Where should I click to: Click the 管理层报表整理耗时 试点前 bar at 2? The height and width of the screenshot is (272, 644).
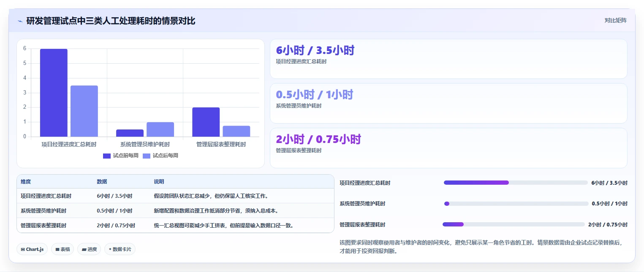click(206, 122)
